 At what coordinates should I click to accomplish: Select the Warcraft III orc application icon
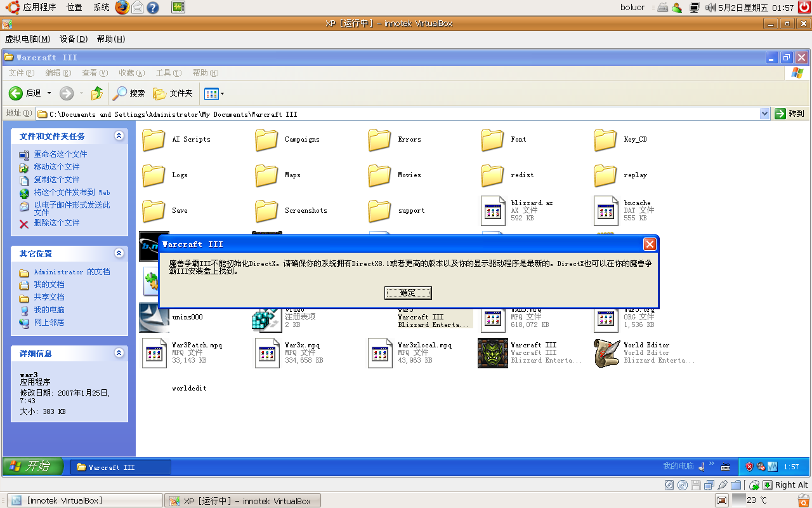493,353
